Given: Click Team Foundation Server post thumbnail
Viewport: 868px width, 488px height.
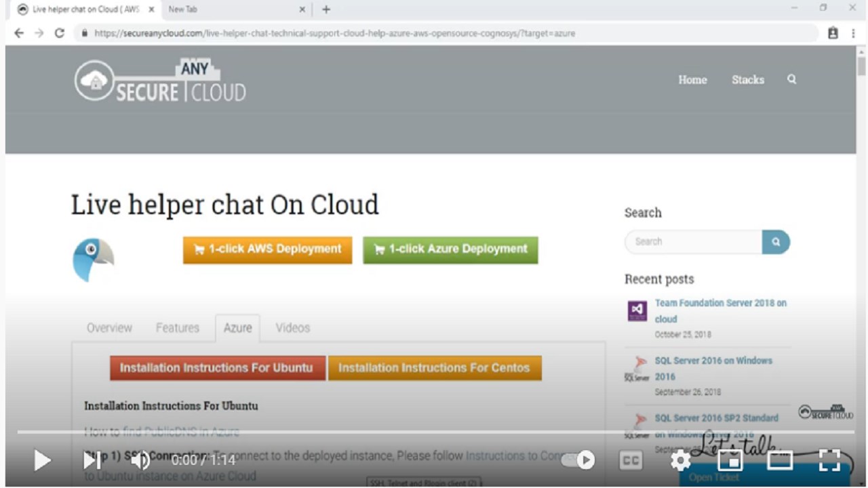Looking at the screenshot, I should point(637,311).
